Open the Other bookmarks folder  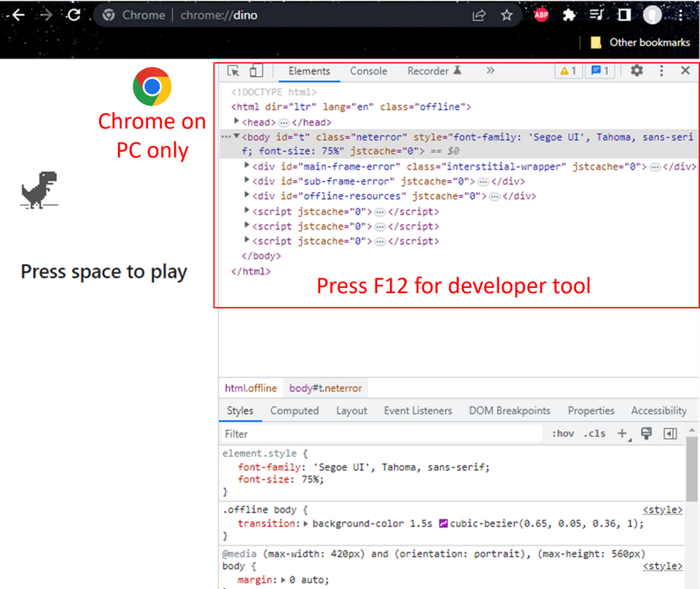point(641,42)
